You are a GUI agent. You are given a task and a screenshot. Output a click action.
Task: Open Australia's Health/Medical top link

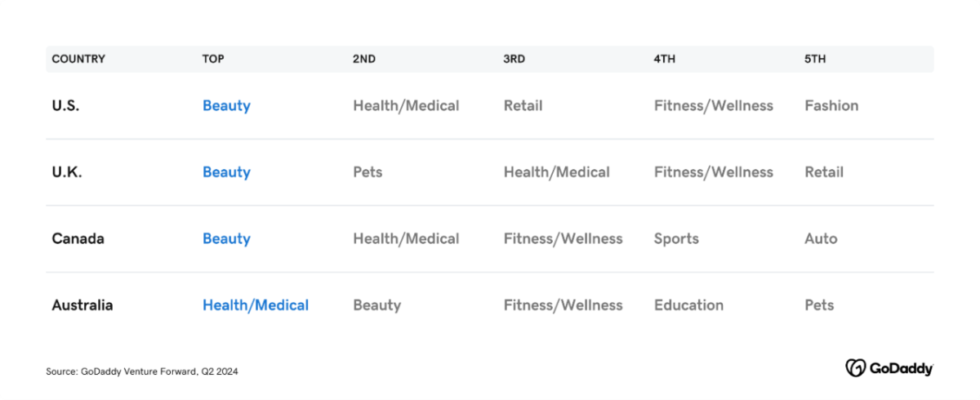click(x=256, y=305)
